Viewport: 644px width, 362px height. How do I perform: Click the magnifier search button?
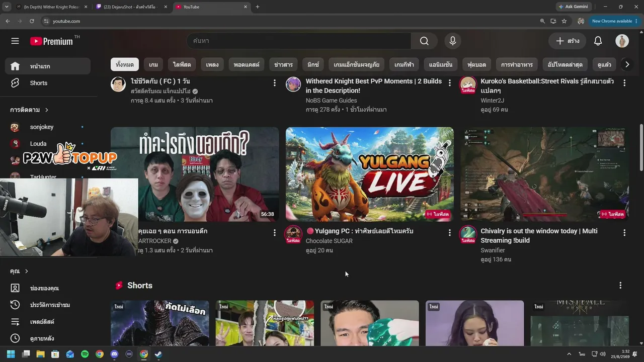424,41
